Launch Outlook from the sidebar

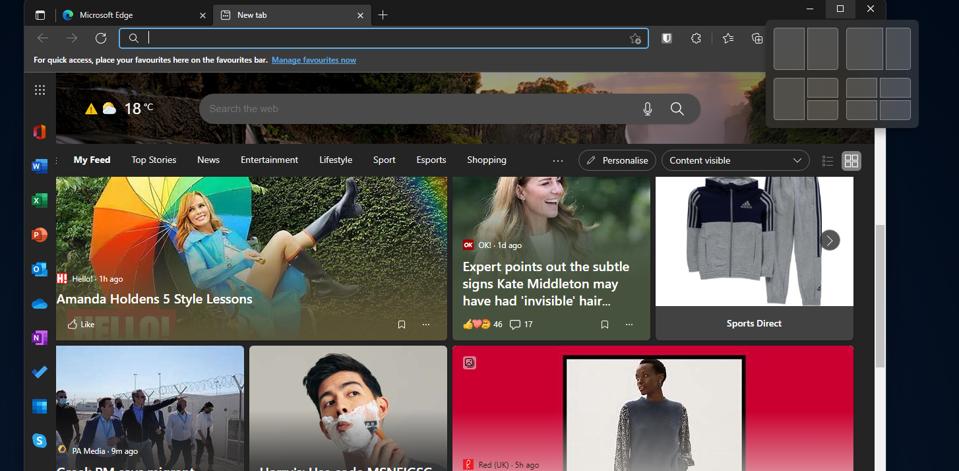click(x=40, y=269)
